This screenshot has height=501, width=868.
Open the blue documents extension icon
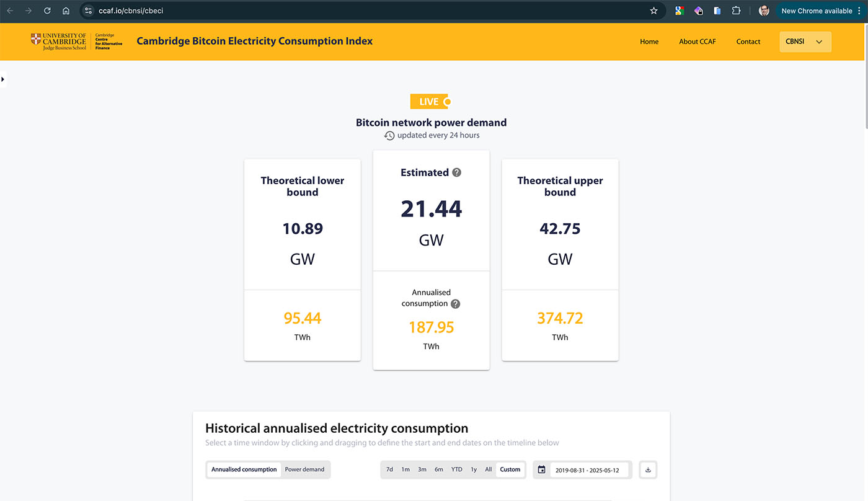(717, 11)
